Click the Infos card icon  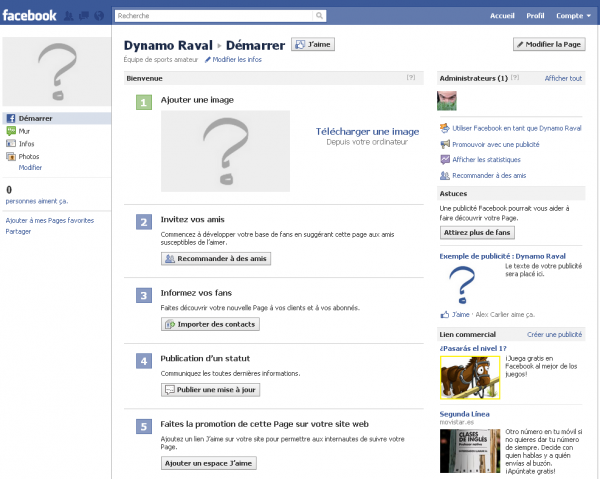click(11, 144)
